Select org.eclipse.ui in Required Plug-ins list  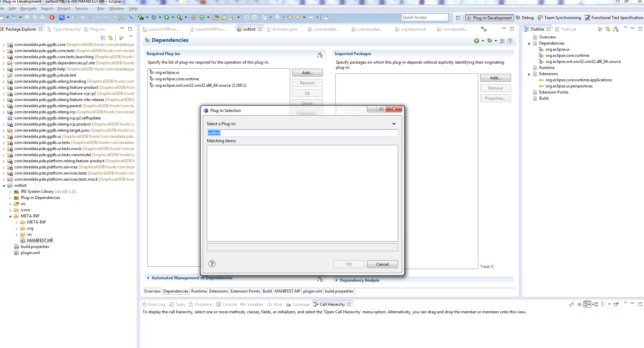(164, 72)
